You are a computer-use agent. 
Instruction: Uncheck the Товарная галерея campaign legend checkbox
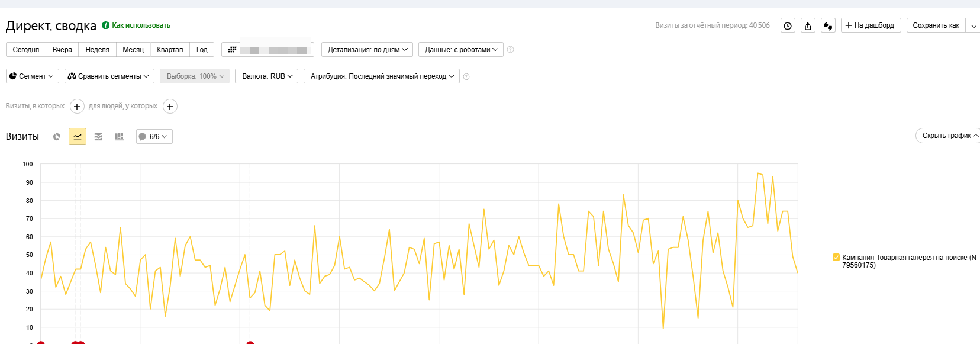[836, 258]
